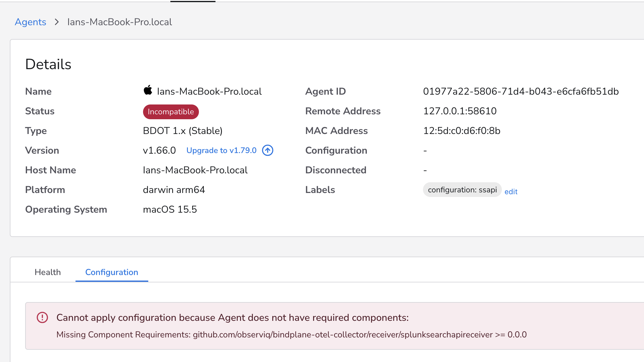
Task: Click the error icon in the configuration warning banner
Action: click(x=42, y=318)
